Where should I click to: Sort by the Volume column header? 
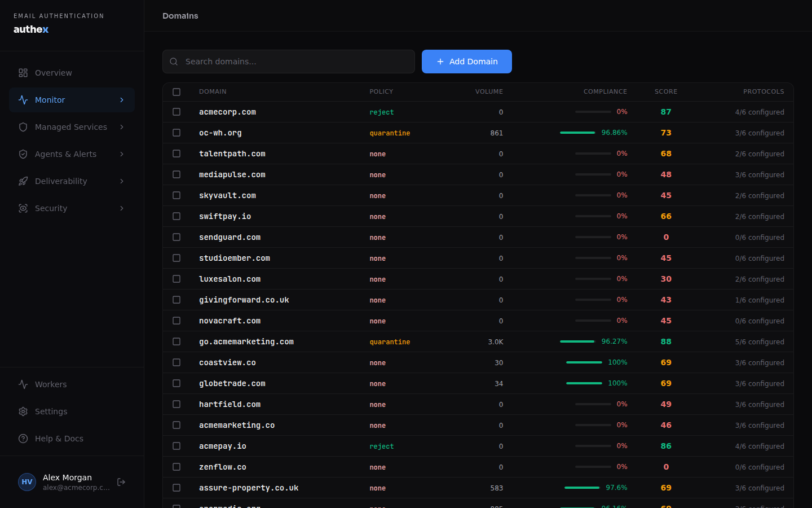(x=489, y=91)
